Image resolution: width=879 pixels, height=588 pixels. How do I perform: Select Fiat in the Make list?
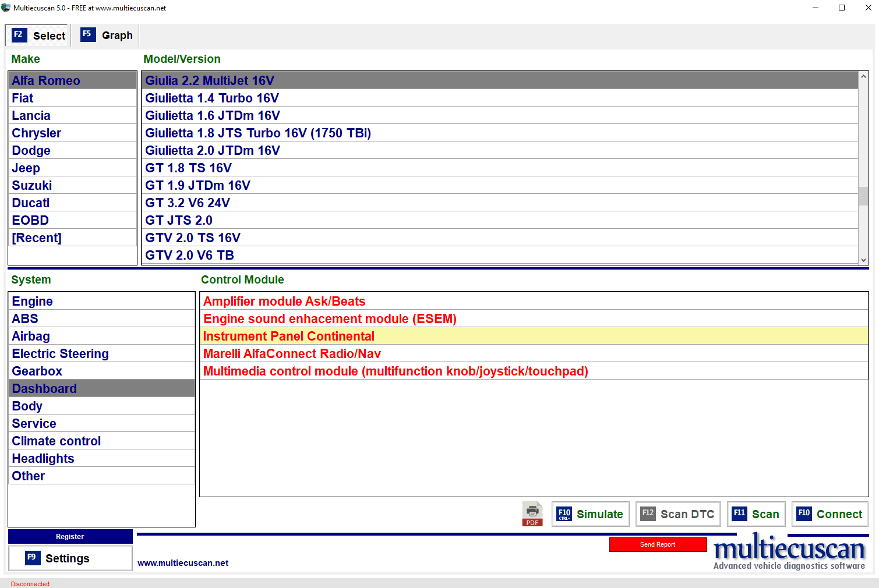click(23, 98)
